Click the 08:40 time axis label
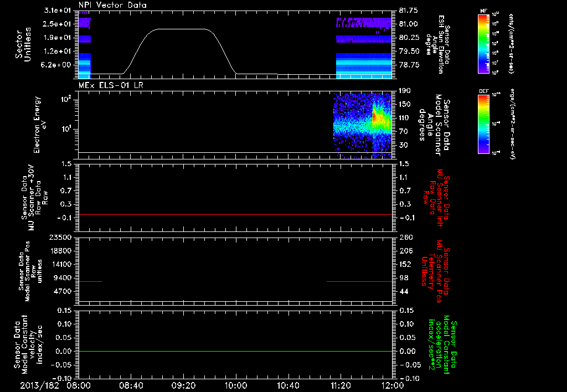This screenshot has height=392, width=567. pyautogui.click(x=131, y=385)
